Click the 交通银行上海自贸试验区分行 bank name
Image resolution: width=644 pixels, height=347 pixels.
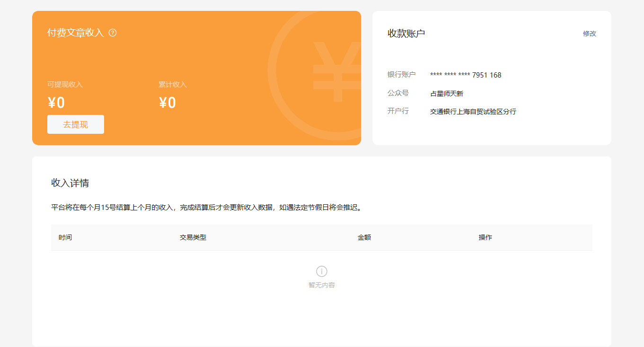click(x=473, y=112)
